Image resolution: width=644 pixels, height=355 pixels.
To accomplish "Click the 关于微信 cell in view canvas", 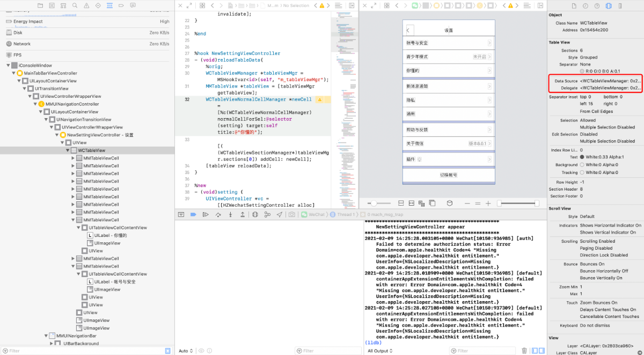I will tap(449, 143).
